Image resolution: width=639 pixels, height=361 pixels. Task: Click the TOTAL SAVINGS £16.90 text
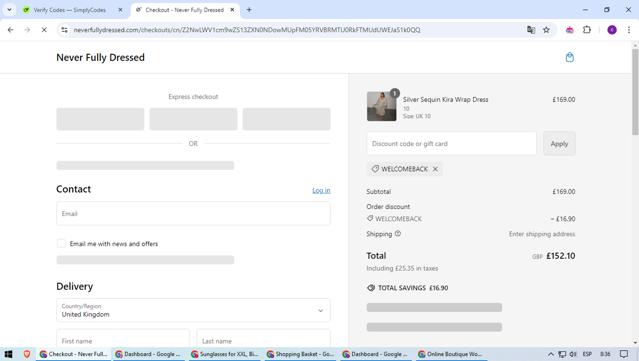(x=413, y=288)
